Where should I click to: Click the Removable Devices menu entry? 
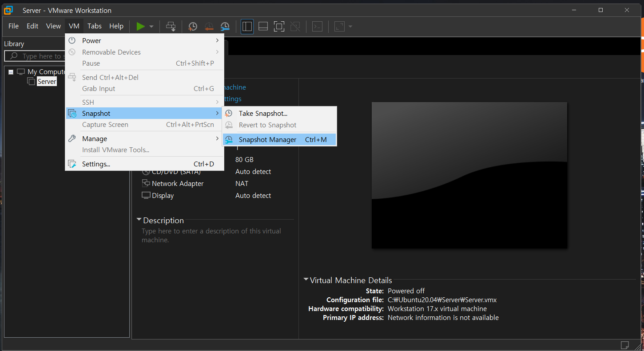pos(144,52)
